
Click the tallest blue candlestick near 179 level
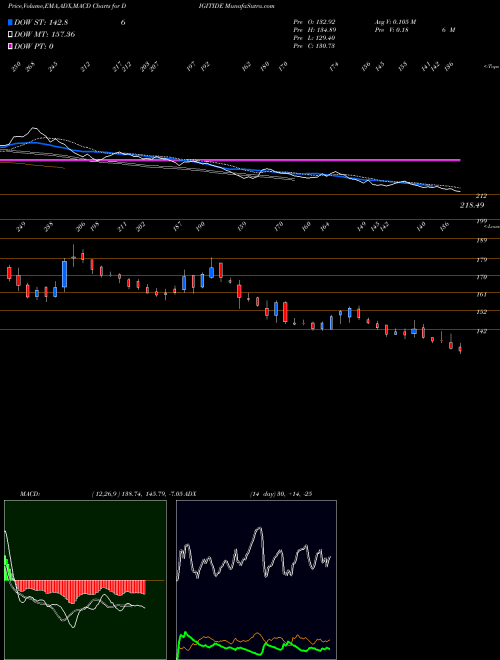coord(64,274)
